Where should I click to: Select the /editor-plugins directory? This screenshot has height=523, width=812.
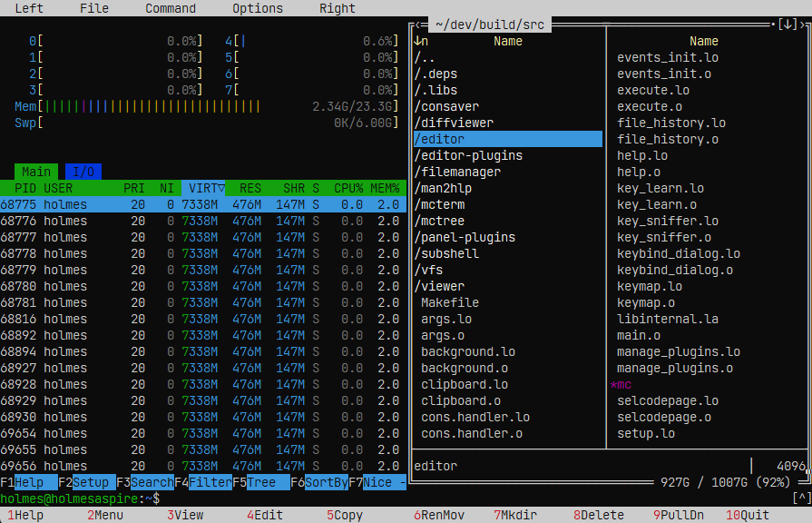pos(507,155)
